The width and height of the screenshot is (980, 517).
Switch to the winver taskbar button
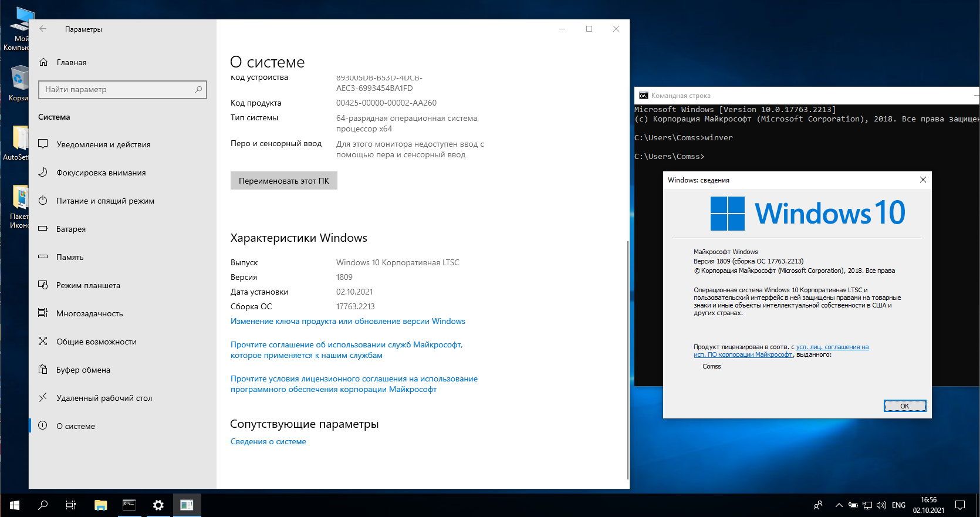187,505
